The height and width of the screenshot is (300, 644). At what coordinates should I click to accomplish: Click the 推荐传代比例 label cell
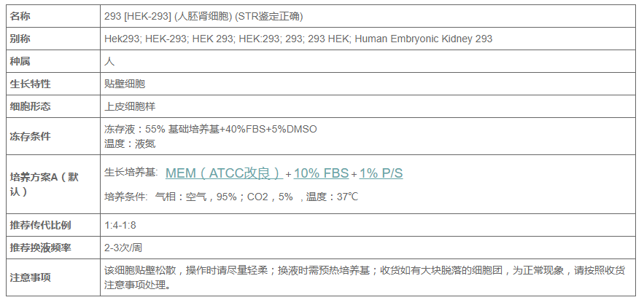click(x=53, y=225)
